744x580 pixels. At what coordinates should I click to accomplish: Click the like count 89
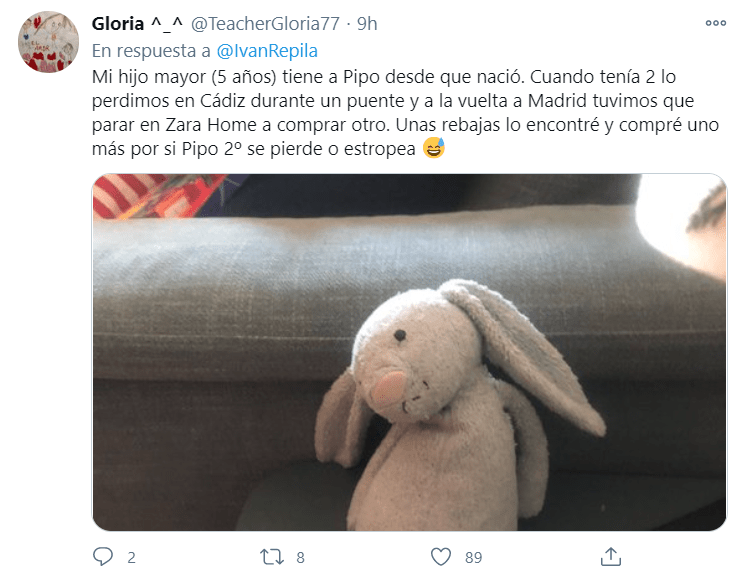click(x=474, y=557)
